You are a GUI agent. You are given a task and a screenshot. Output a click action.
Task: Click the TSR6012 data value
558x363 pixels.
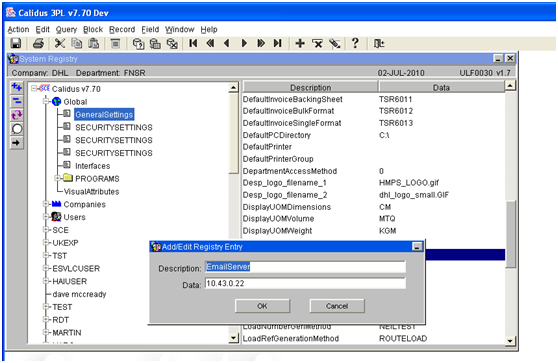pos(396,111)
